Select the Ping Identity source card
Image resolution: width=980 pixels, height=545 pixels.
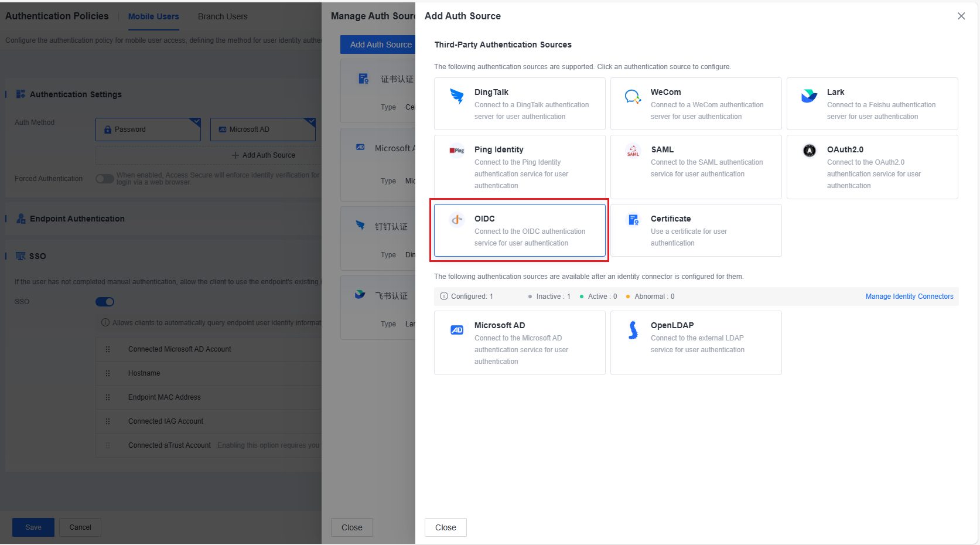click(520, 167)
